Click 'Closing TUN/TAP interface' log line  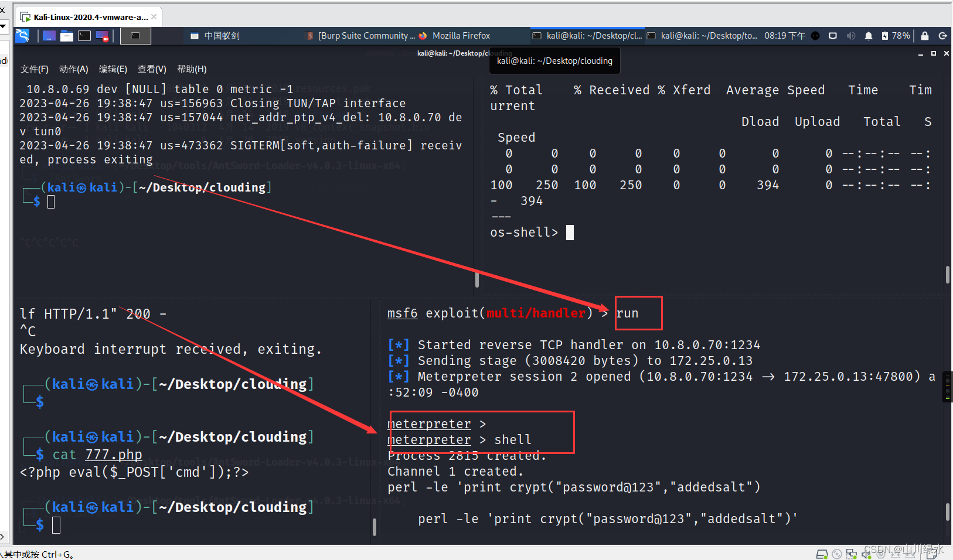[212, 103]
